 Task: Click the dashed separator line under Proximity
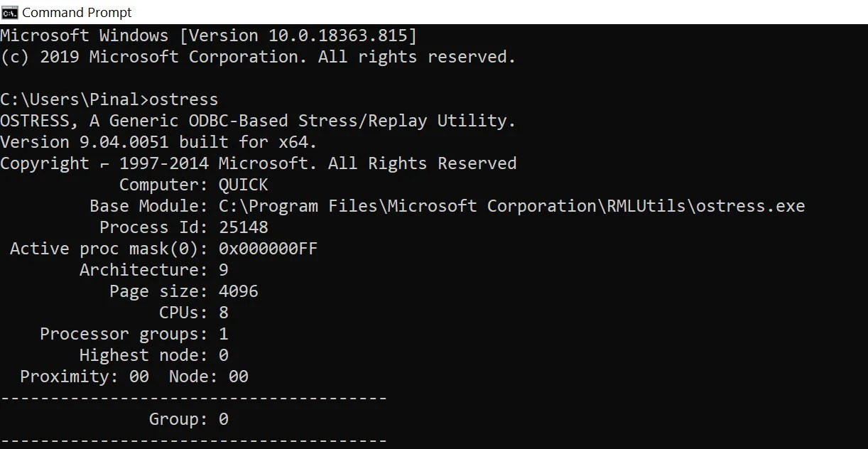[x=192, y=397]
